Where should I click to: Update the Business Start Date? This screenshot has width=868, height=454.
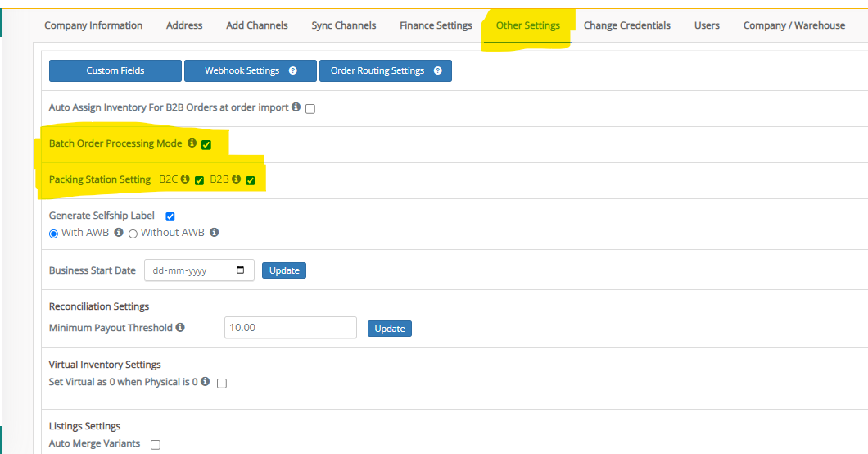tap(284, 270)
